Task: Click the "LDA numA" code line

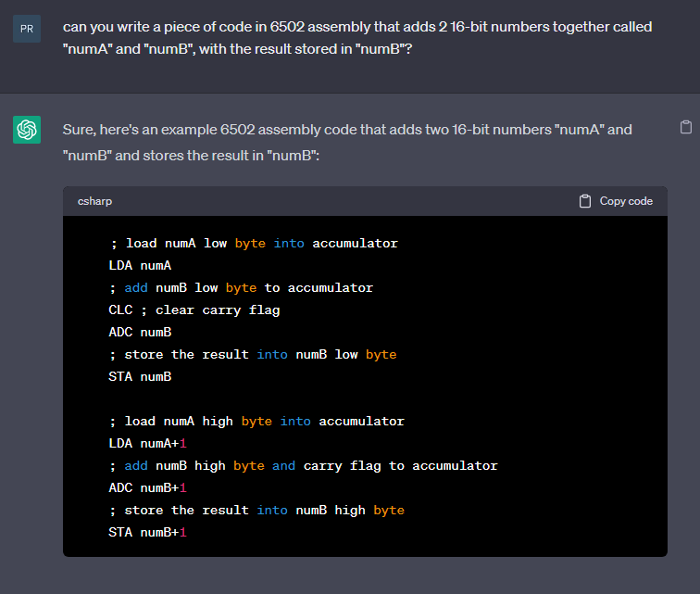Action: (x=140, y=266)
